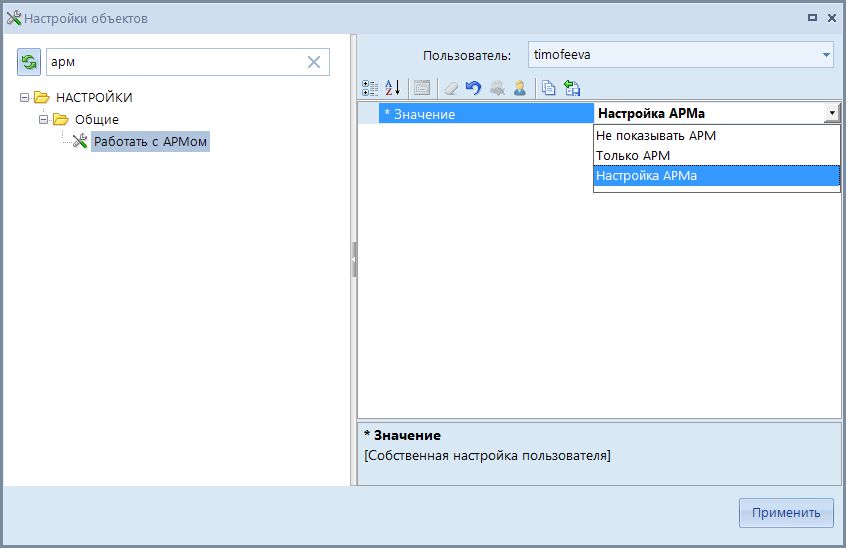Switch property grid to categorized view

point(370,88)
